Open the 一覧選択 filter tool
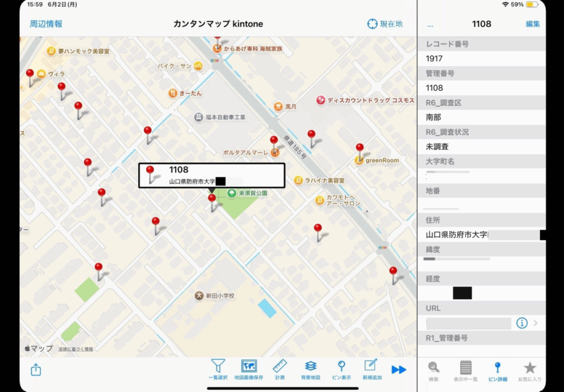The width and height of the screenshot is (564, 392). click(x=218, y=369)
